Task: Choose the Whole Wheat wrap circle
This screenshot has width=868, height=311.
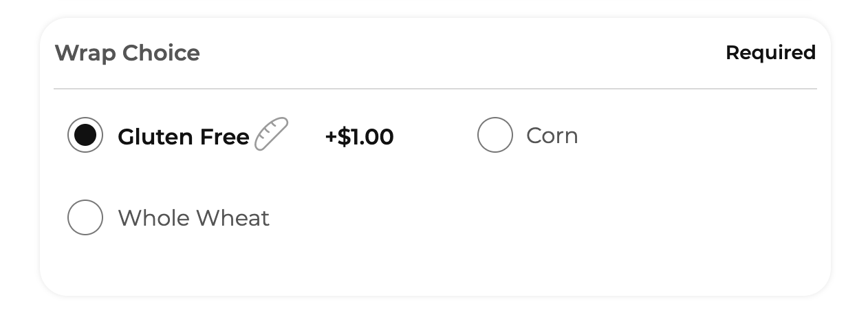Action: 85,217
